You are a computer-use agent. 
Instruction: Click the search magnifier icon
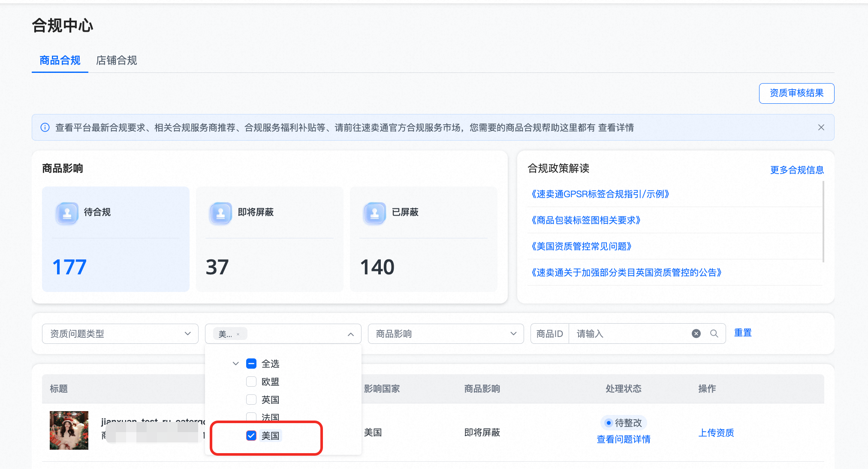pos(714,334)
